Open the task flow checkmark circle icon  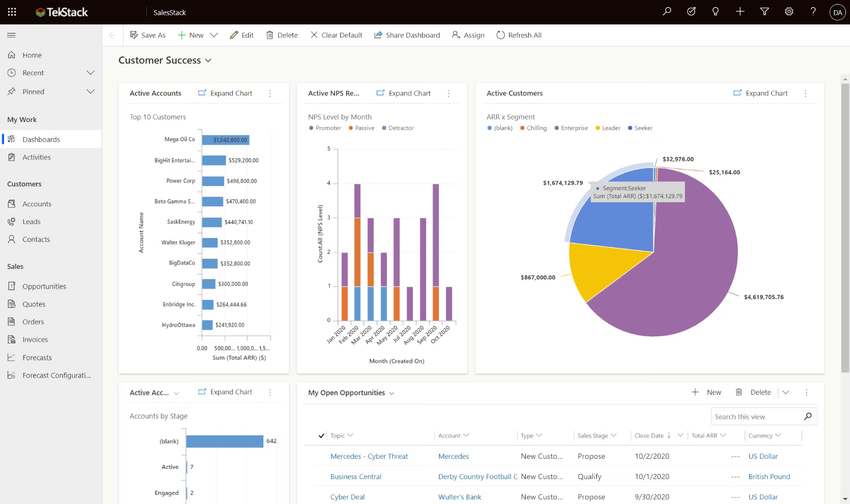(691, 12)
